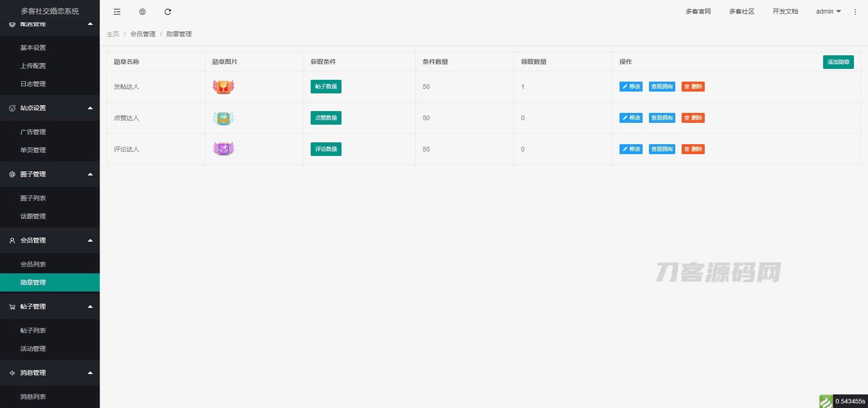Click the red 发帖达人 medal image
This screenshot has height=408, width=868.
coord(223,87)
